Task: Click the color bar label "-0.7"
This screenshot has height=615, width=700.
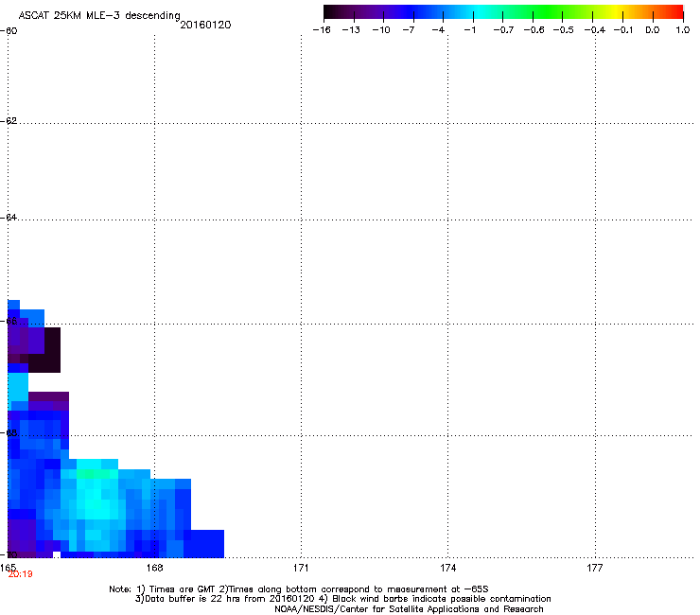Action: tap(503, 30)
